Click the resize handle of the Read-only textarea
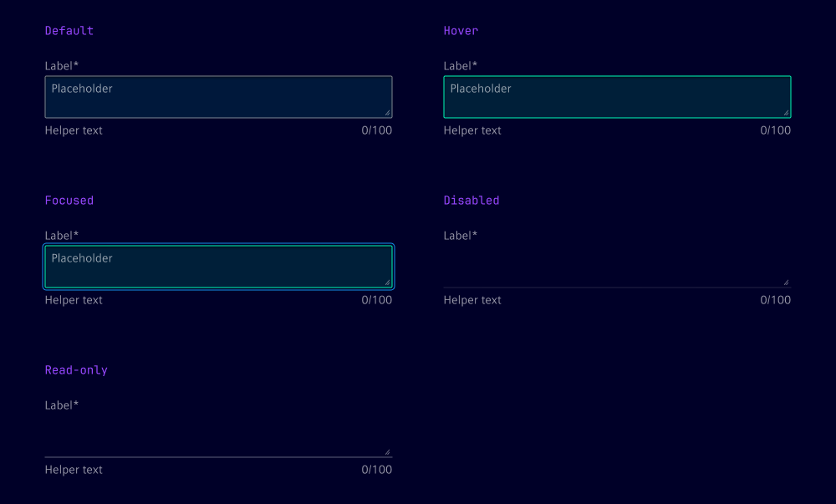This screenshot has width=836, height=504. point(387,452)
